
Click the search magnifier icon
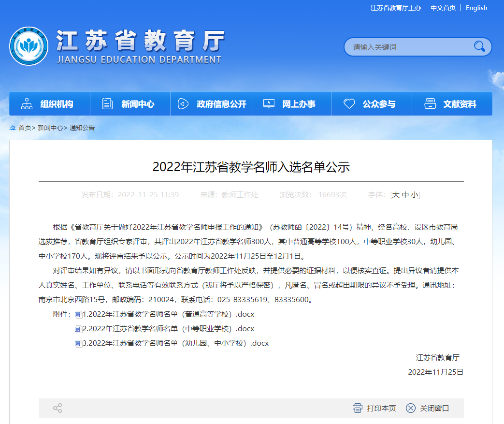[x=479, y=46]
